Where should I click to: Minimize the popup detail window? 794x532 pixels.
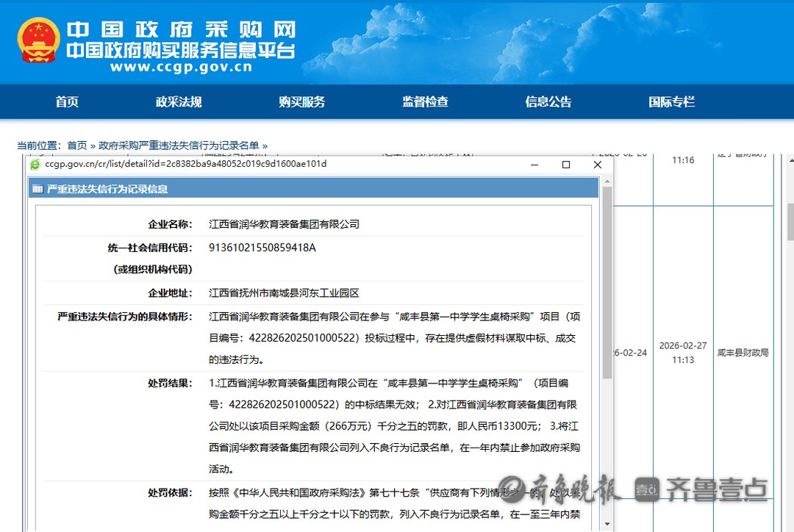pos(534,165)
